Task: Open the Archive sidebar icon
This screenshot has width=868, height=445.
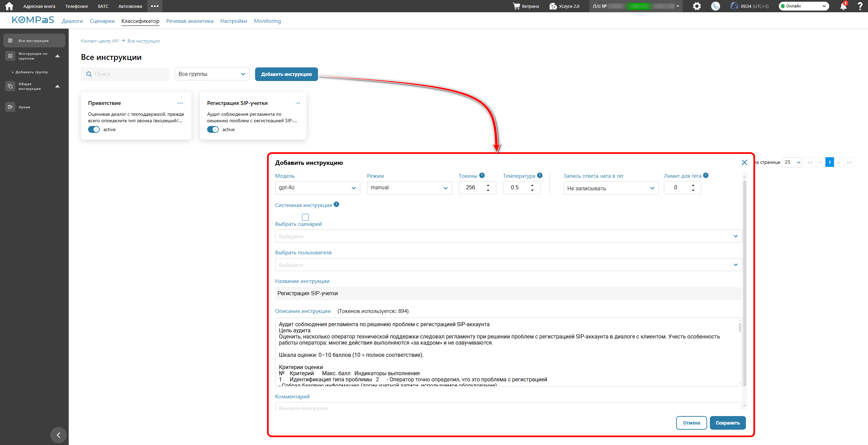Action: tap(10, 107)
